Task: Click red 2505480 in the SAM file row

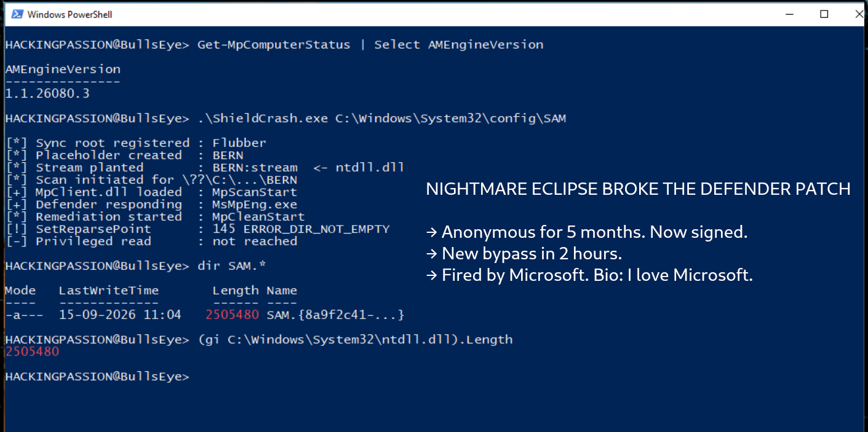Action: 232,315
